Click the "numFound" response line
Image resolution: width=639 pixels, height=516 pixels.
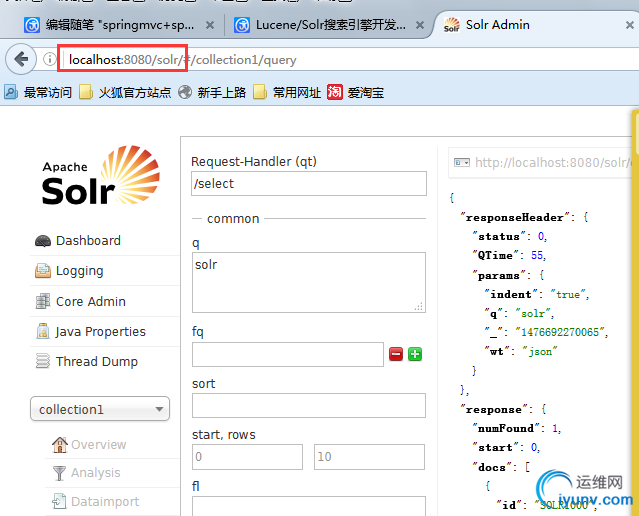pos(517,428)
